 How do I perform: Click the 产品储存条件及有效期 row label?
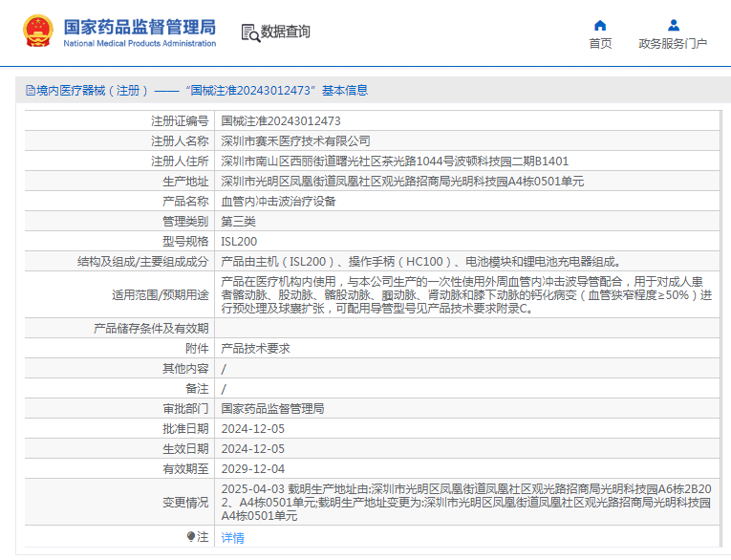(x=151, y=329)
